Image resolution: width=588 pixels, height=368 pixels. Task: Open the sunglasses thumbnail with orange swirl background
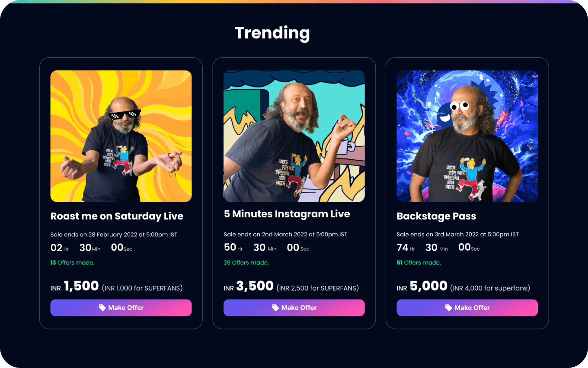click(121, 136)
